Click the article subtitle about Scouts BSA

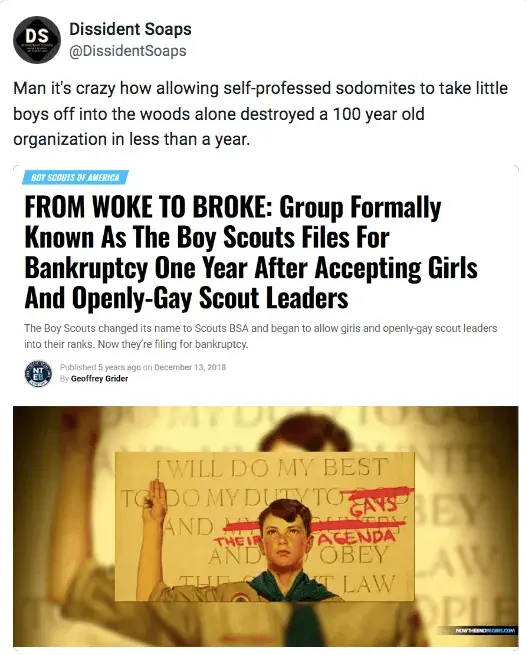(261, 336)
